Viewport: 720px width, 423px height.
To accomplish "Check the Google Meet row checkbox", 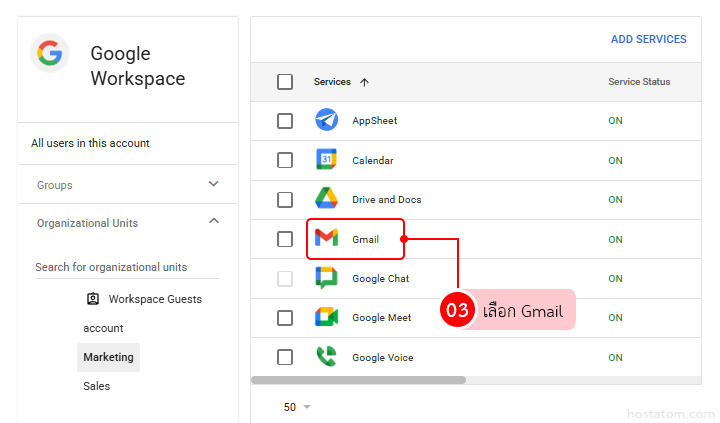I will [x=285, y=318].
